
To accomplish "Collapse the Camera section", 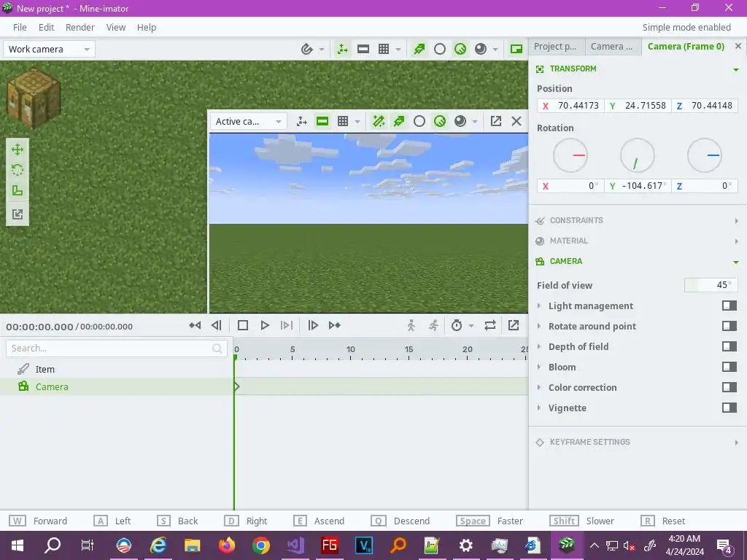I will point(736,262).
